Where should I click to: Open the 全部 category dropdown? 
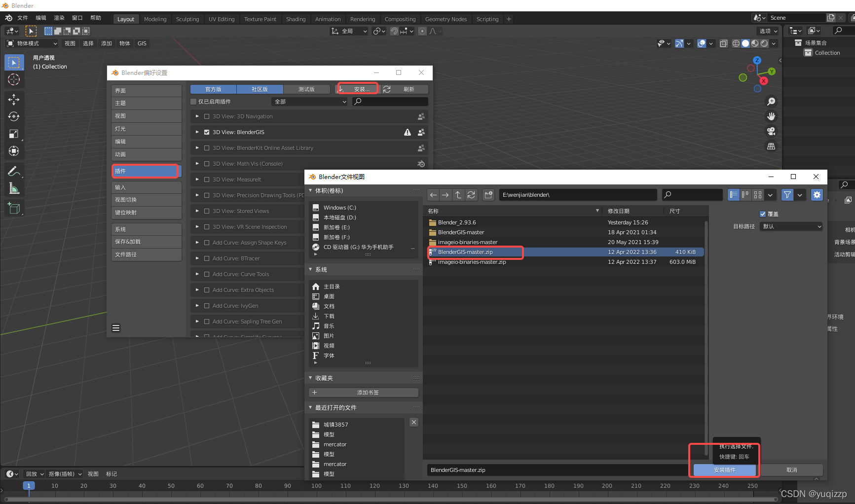pos(310,102)
